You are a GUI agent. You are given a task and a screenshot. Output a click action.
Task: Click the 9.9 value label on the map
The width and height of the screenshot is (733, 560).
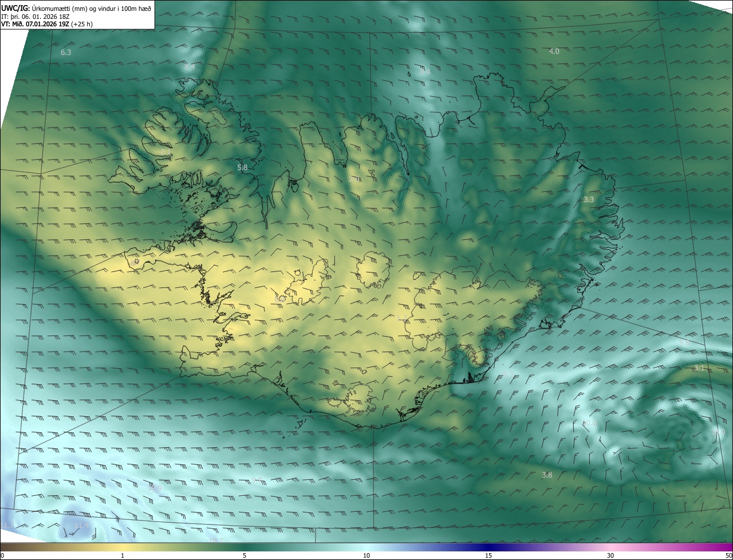coord(257,480)
